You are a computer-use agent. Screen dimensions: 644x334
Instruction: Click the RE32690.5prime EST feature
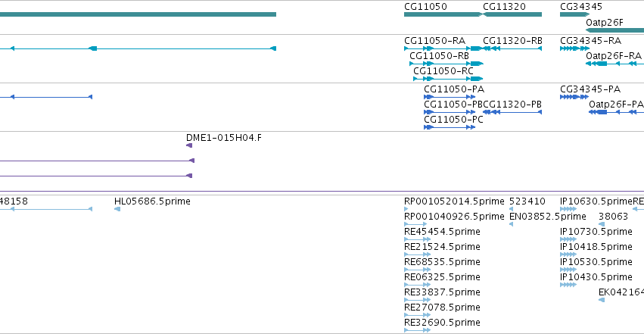tap(417, 330)
